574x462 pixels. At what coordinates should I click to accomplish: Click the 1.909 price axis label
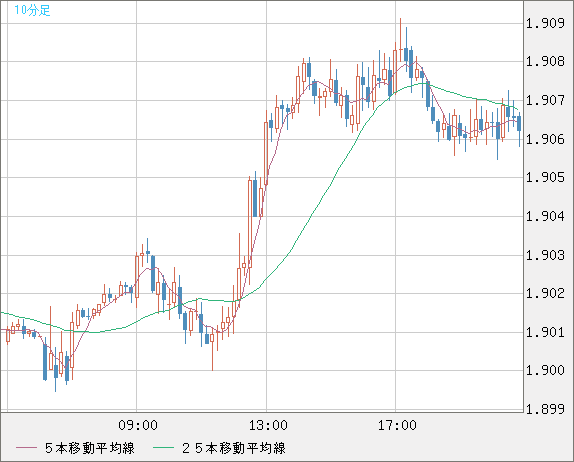545,24
